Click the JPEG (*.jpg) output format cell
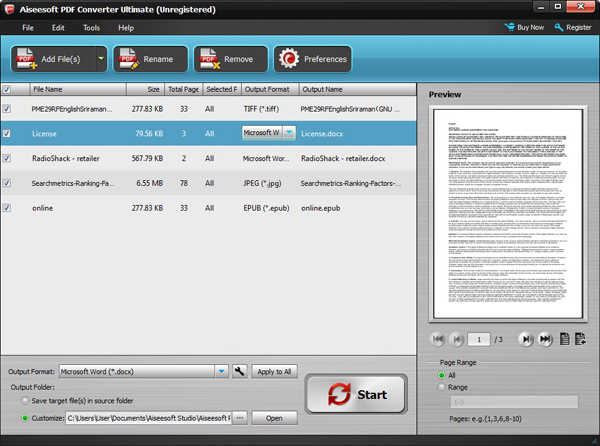The image size is (600, 446). click(262, 183)
